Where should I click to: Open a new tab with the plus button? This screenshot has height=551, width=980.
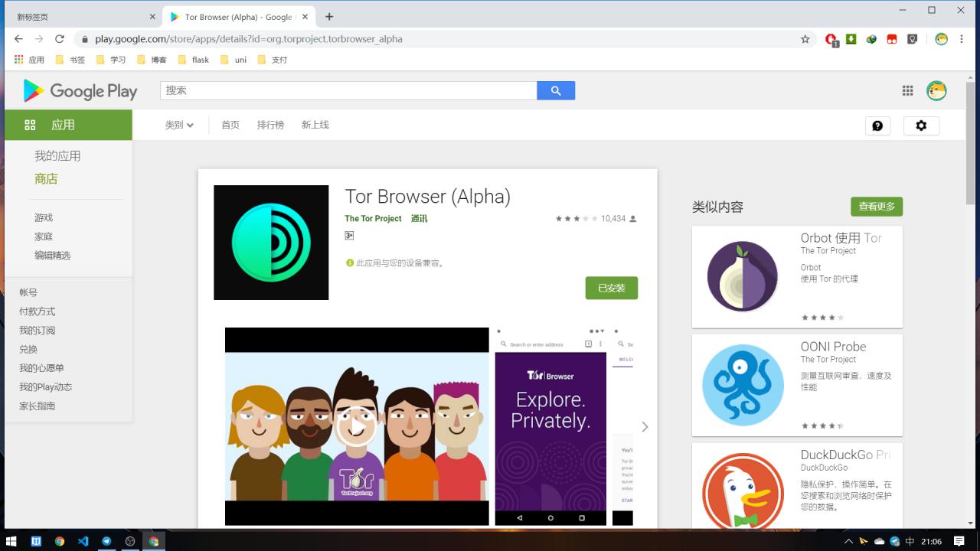coord(329,16)
